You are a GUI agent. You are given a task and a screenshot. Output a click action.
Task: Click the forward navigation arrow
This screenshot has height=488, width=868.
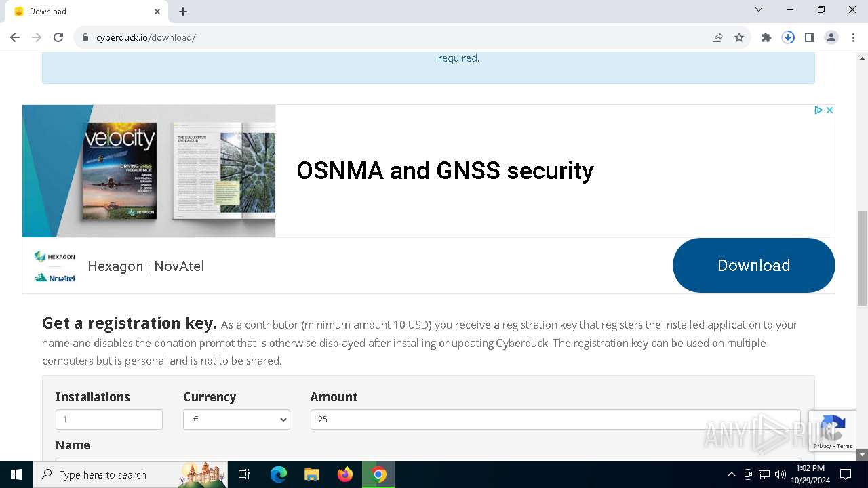tap(37, 37)
